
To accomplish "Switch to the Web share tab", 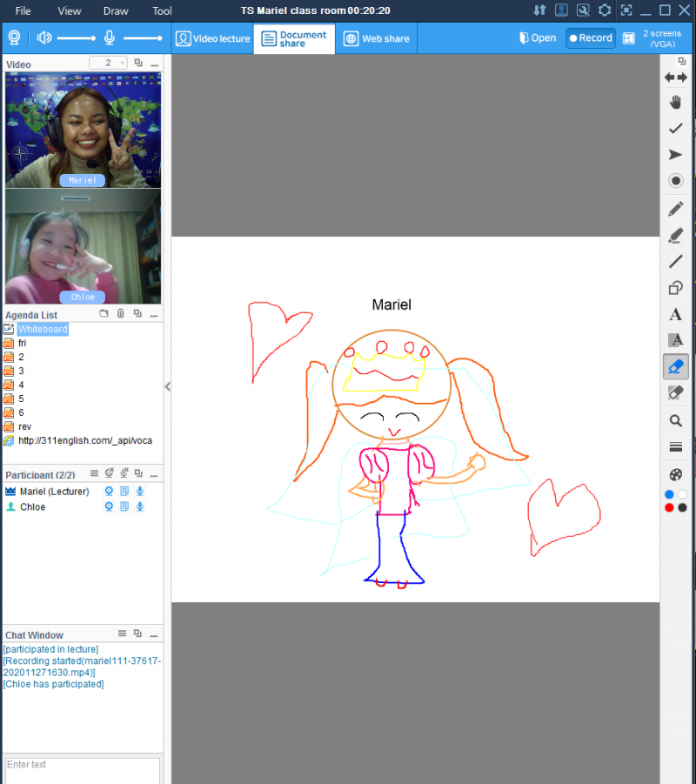I will click(x=376, y=38).
